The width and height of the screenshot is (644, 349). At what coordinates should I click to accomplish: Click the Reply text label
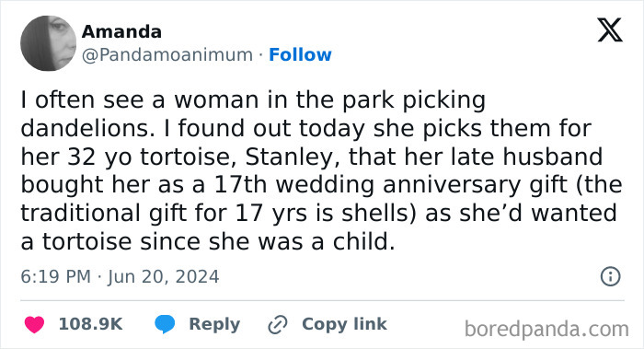214,324
